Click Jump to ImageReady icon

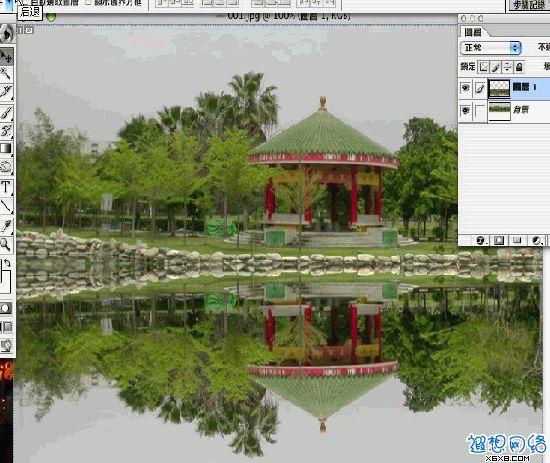[x=6, y=345]
